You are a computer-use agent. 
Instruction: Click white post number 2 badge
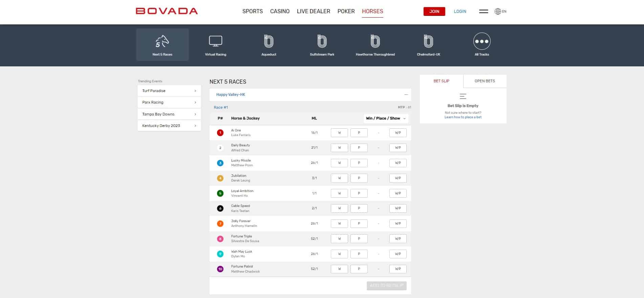tap(220, 148)
